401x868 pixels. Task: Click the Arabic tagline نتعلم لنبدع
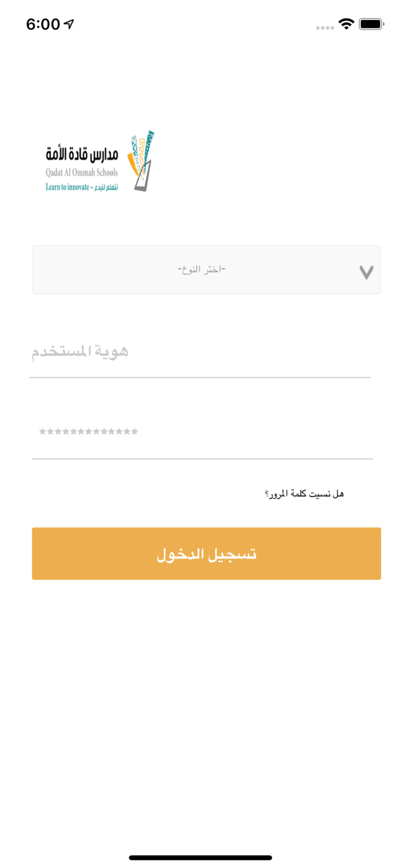pos(106,187)
